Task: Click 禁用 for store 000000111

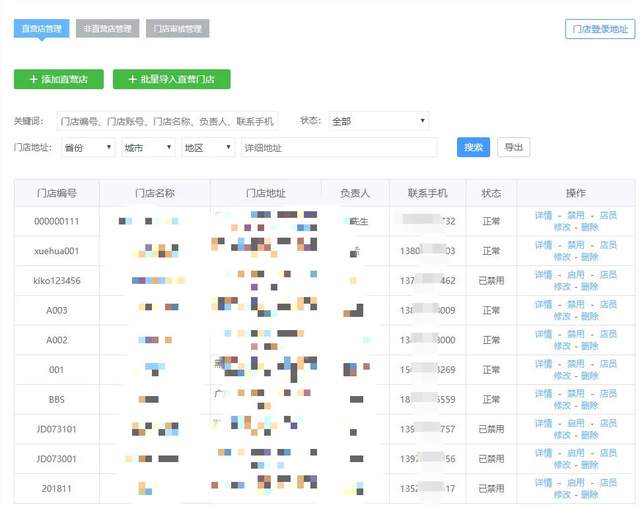Action: [576, 216]
